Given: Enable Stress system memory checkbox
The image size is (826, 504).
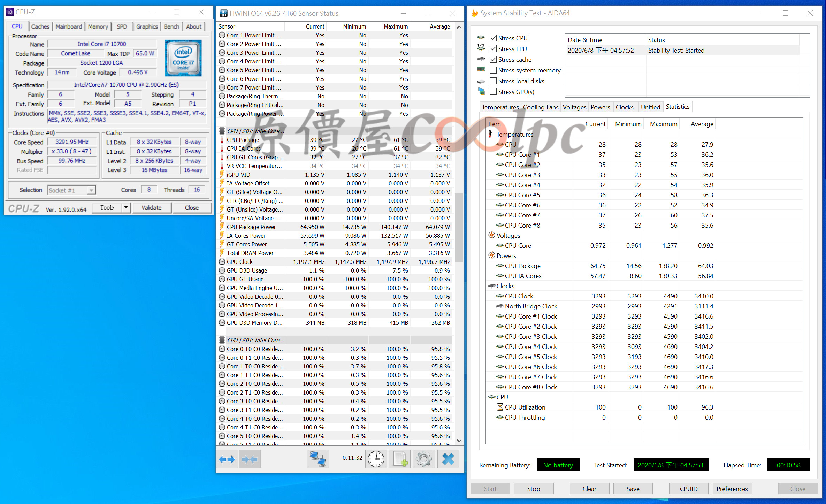Looking at the screenshot, I should (x=493, y=70).
